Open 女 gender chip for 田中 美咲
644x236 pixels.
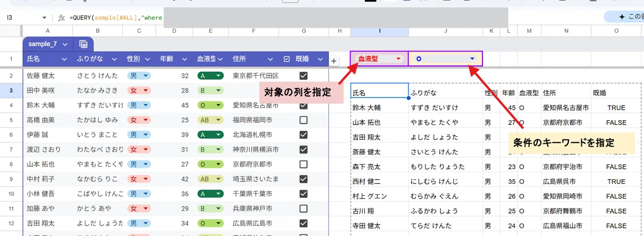point(139,91)
